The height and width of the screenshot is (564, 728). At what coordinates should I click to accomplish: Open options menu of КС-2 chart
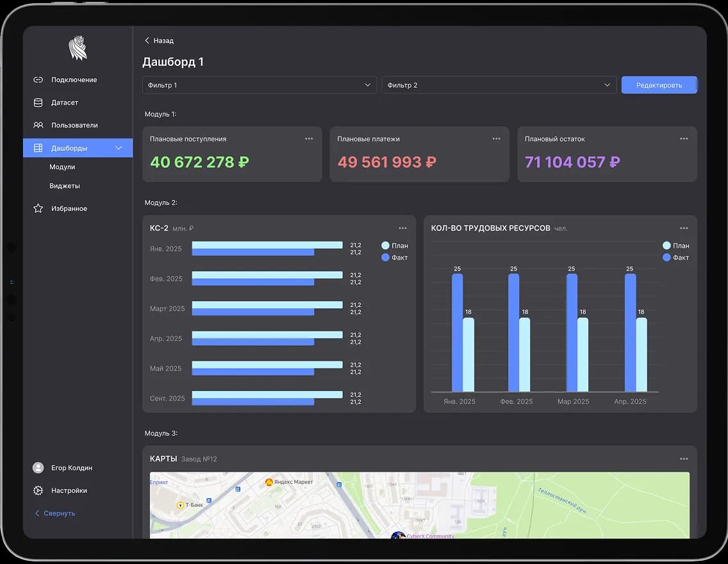click(402, 228)
